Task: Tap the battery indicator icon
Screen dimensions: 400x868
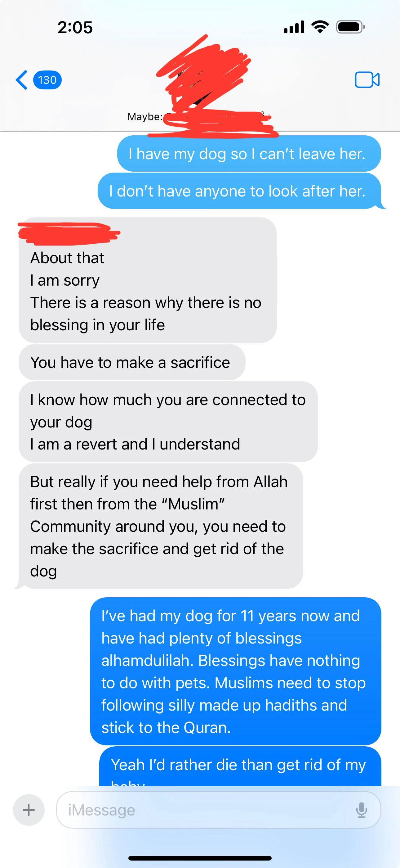Action: click(x=350, y=27)
